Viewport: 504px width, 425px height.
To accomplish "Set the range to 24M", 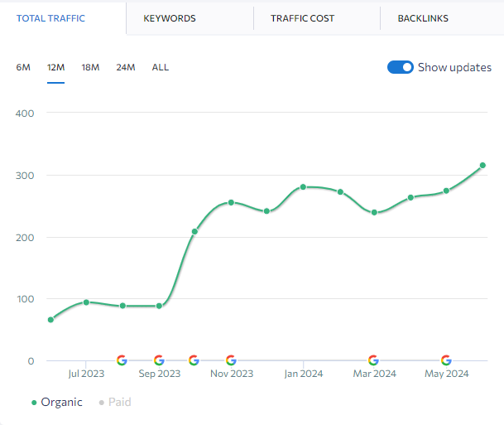I will click(x=125, y=67).
